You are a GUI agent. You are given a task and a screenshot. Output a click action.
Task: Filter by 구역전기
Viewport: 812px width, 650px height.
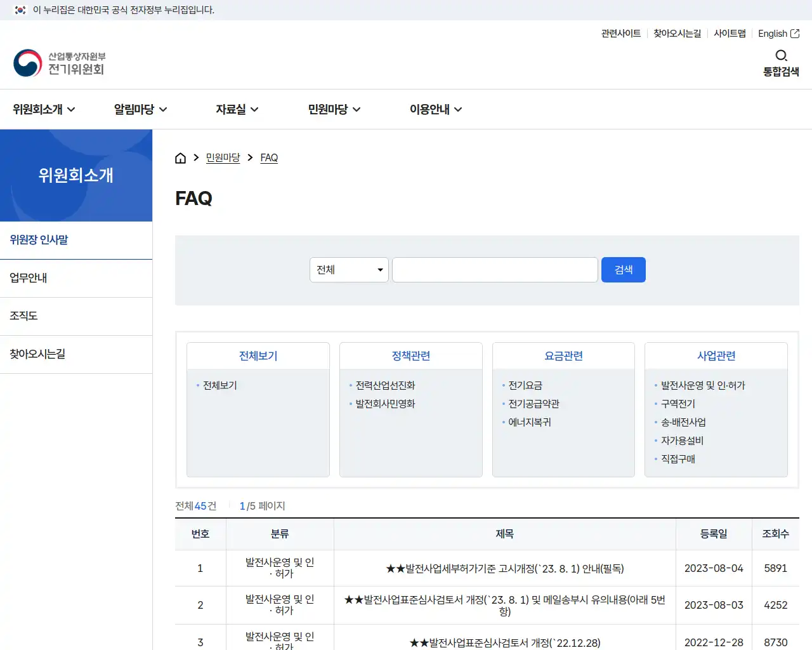678,404
